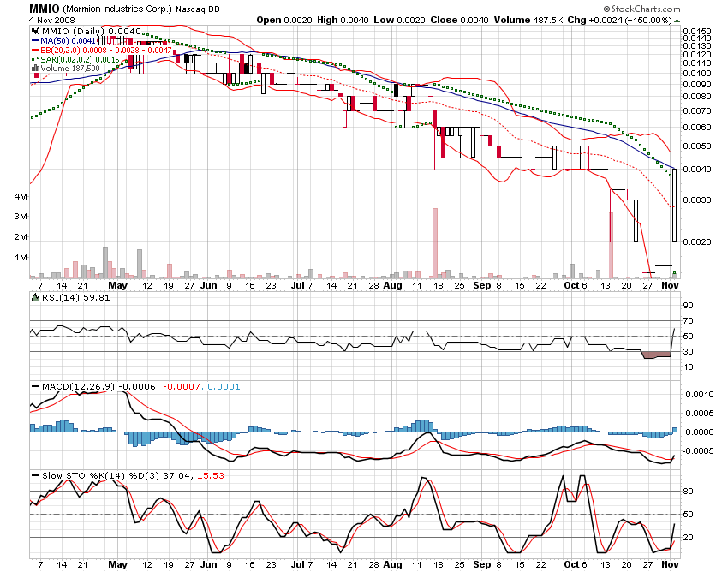This screenshot has height=572, width=728.
Task: Click the Chg +0.0024 (+150.00%) value
Action: (x=620, y=20)
